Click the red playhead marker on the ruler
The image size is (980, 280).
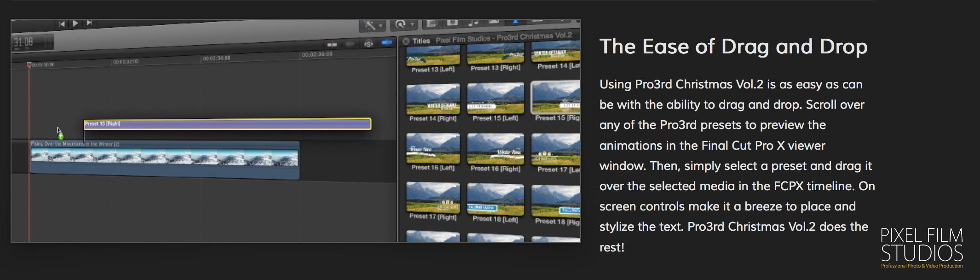pos(29,65)
